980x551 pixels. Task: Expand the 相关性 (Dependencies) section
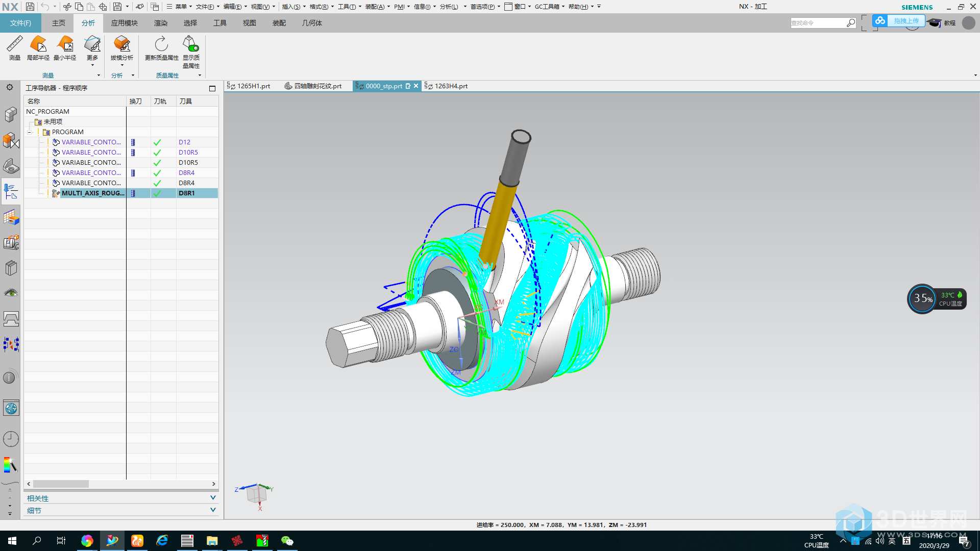213,498
